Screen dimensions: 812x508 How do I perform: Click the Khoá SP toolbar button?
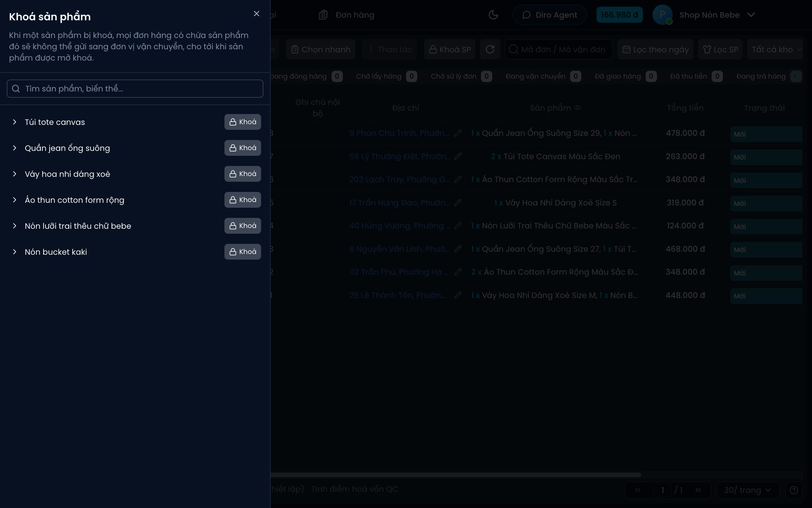tap(450, 49)
